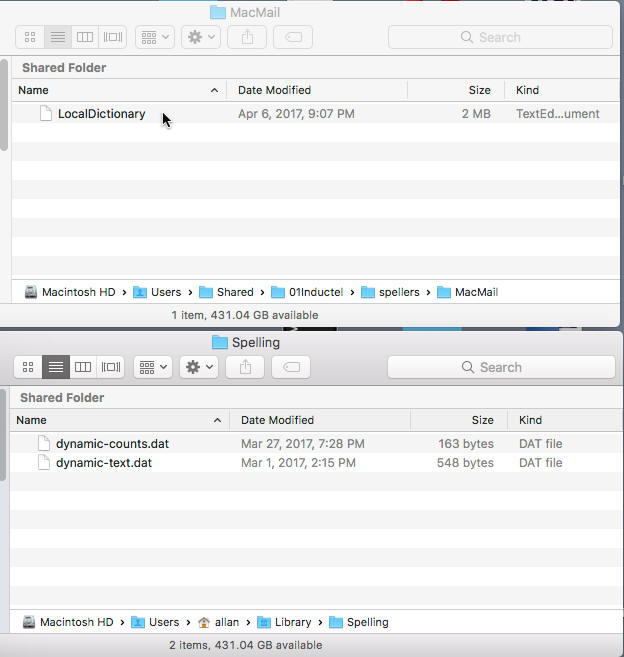Click Share button in Spelling toolbar
The image size is (624, 657).
[x=246, y=367]
